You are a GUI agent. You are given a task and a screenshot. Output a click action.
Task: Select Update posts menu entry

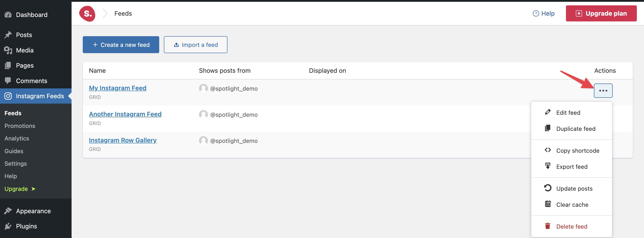tap(571, 189)
